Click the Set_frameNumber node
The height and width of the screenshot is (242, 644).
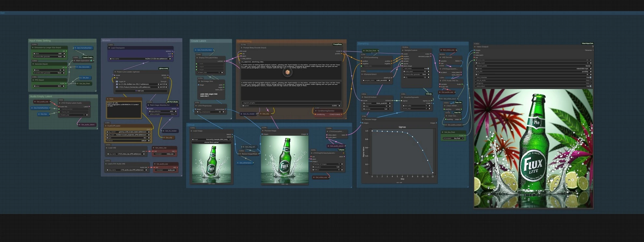pos(83,48)
